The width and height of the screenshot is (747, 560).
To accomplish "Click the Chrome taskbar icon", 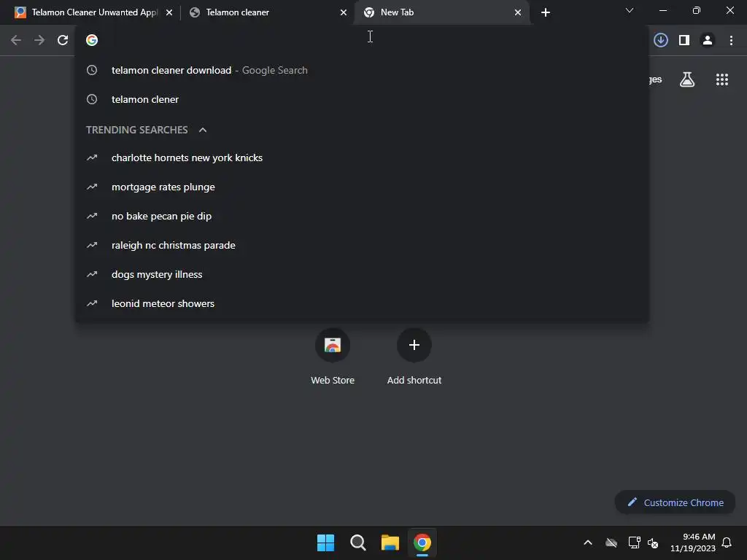I will pos(422,542).
